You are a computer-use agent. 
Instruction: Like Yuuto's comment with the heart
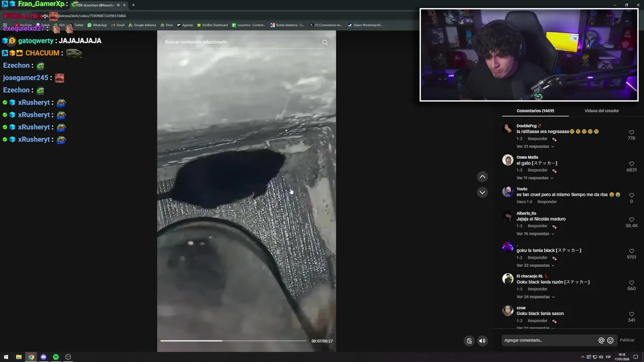pyautogui.click(x=631, y=196)
